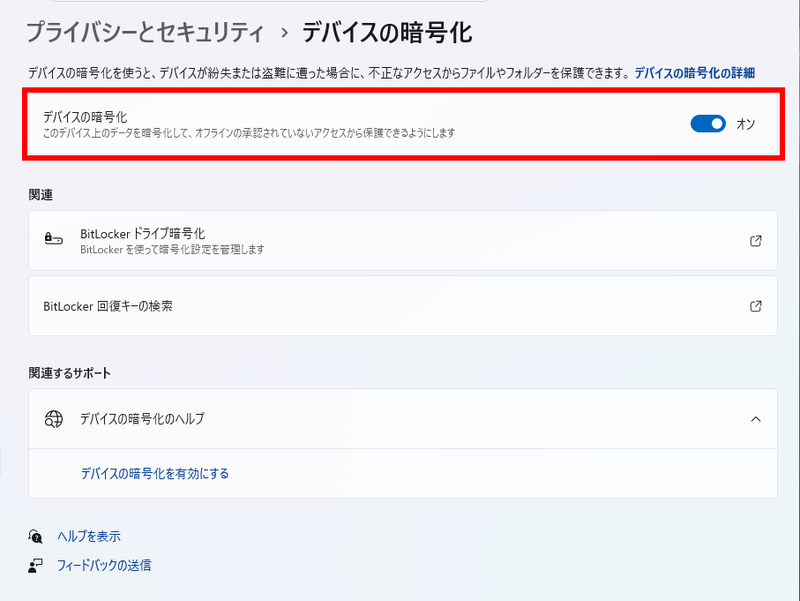Toggle the デバイスの暗号化 switch off
Viewport: 800px width, 601px height.
click(708, 124)
